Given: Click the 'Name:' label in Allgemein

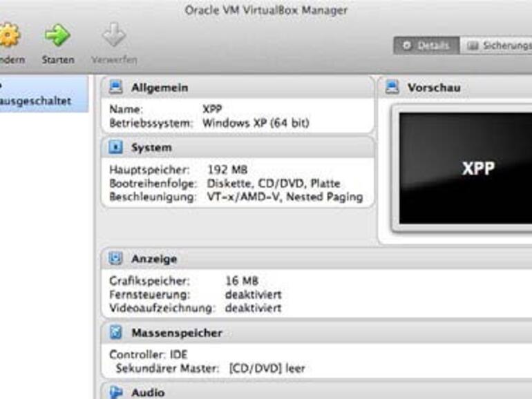Looking at the screenshot, I should click(126, 109).
